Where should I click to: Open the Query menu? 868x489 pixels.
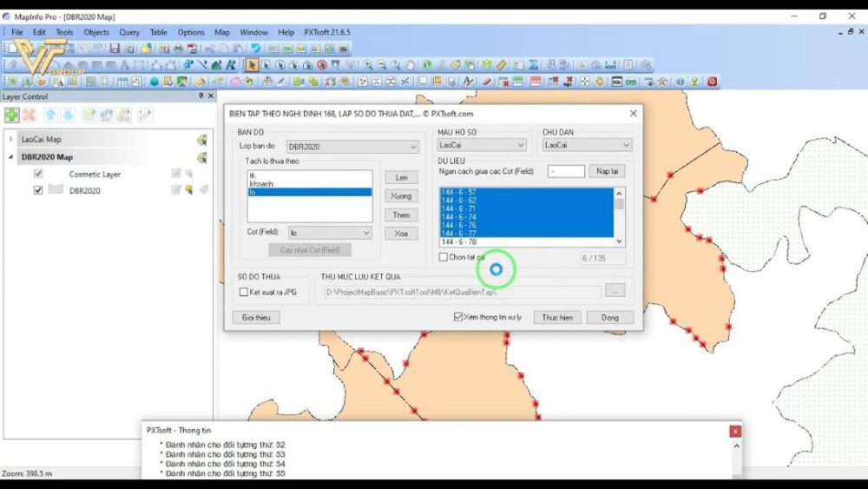pyautogui.click(x=129, y=32)
